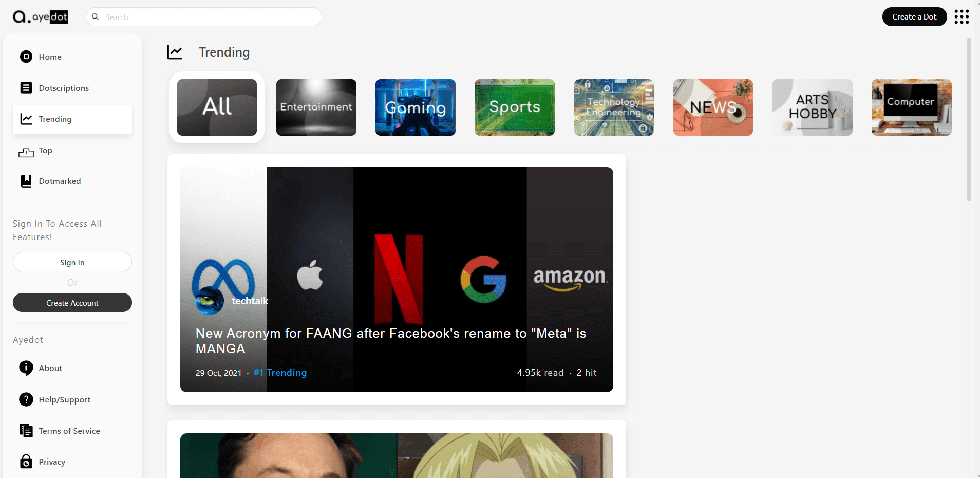
Task: Open the second article thumbnail below
Action: coord(397,455)
